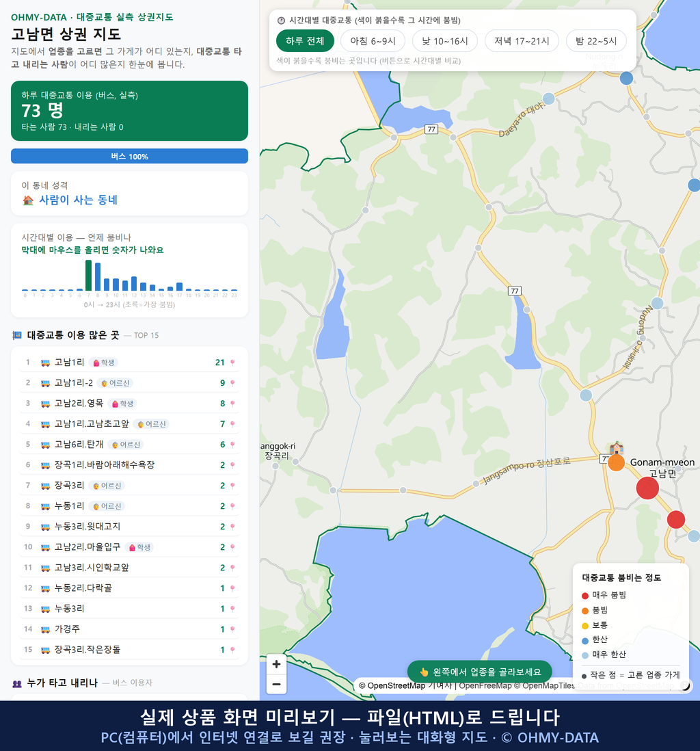Viewport: 700px width, 751px height.
Task: Click the 버스 100% share bar
Action: click(129, 156)
